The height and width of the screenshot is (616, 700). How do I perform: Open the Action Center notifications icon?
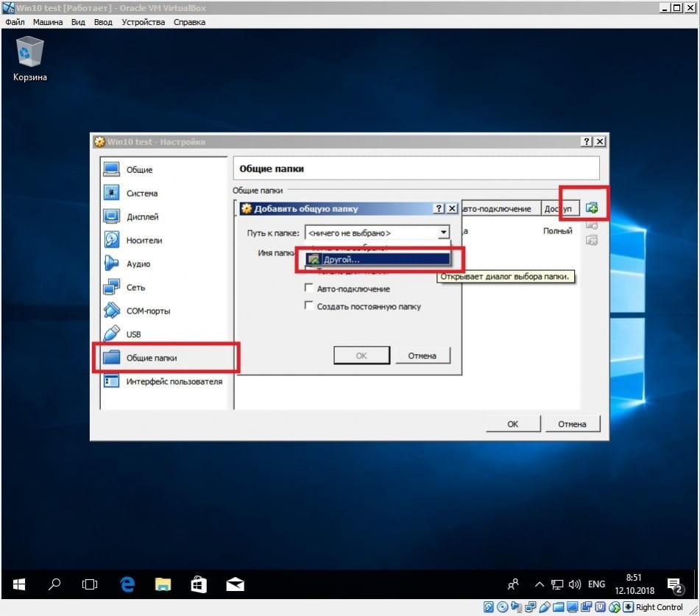pyautogui.click(x=676, y=585)
